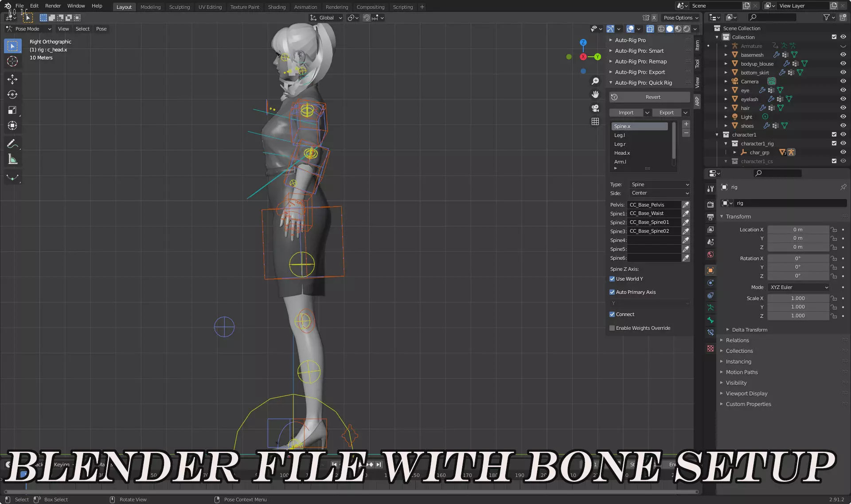The height and width of the screenshot is (504, 851).
Task: Open Object properties tab
Action: (x=710, y=270)
